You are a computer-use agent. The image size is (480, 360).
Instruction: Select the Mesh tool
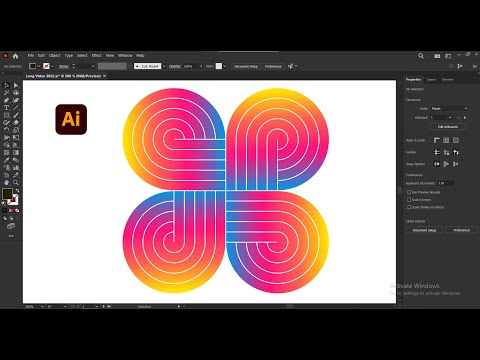6,153
